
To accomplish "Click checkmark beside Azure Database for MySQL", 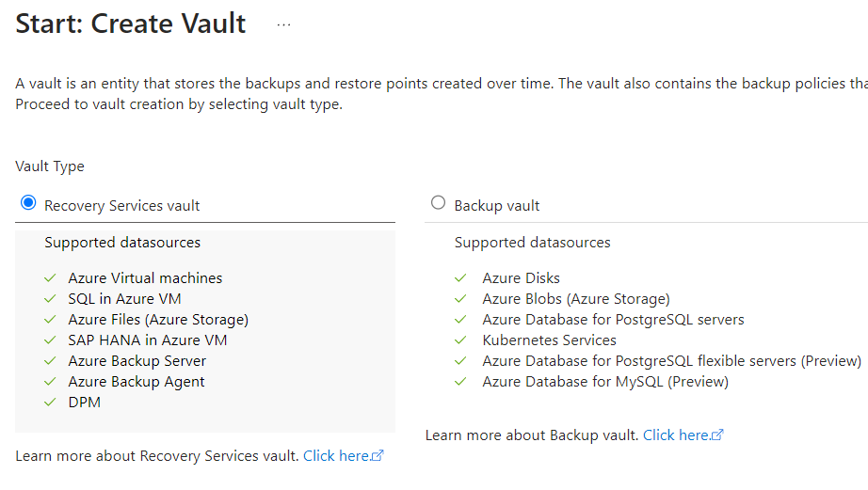I will coord(460,382).
